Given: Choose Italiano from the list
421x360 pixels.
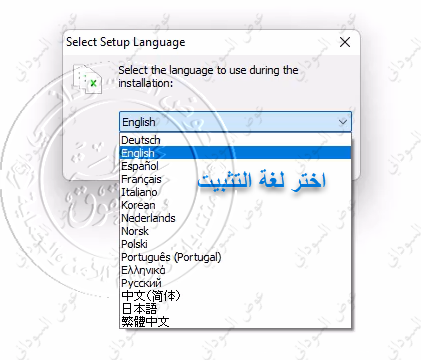Looking at the screenshot, I should [235, 192].
